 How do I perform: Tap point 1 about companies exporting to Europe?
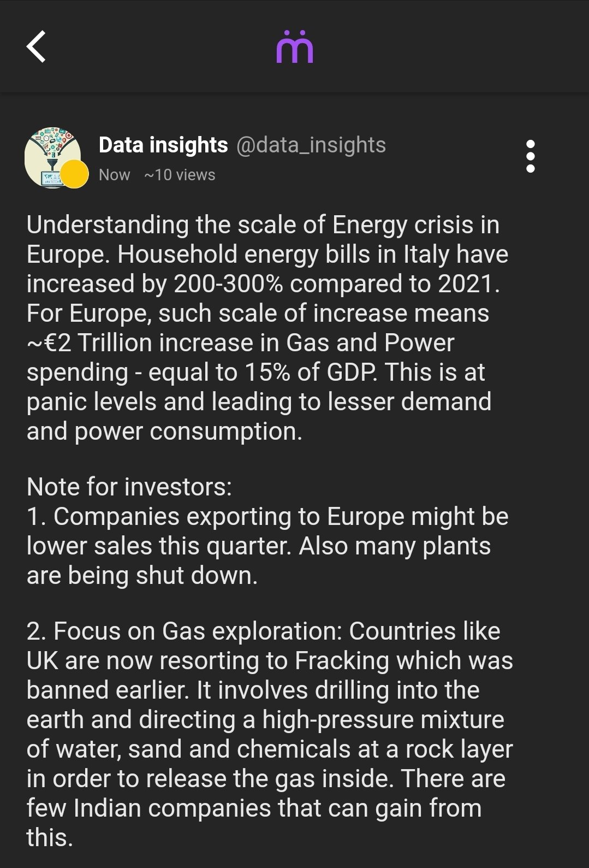pos(267,517)
